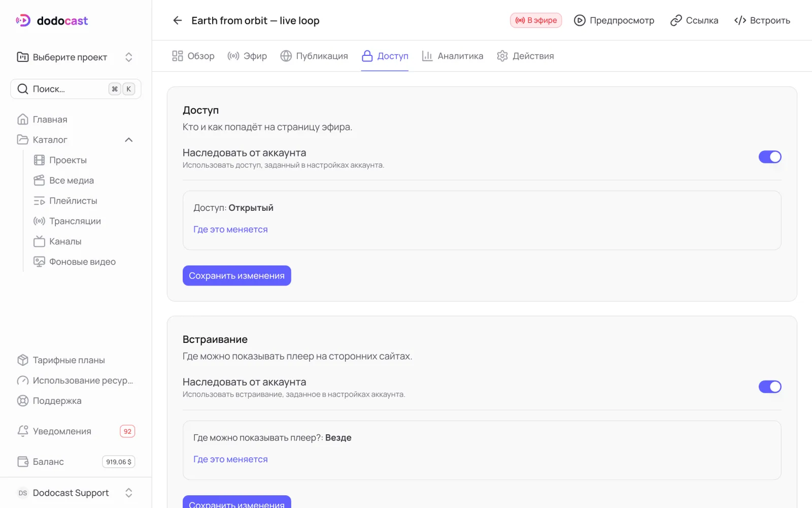Open Поддержка lifebuoy icon

point(23,401)
